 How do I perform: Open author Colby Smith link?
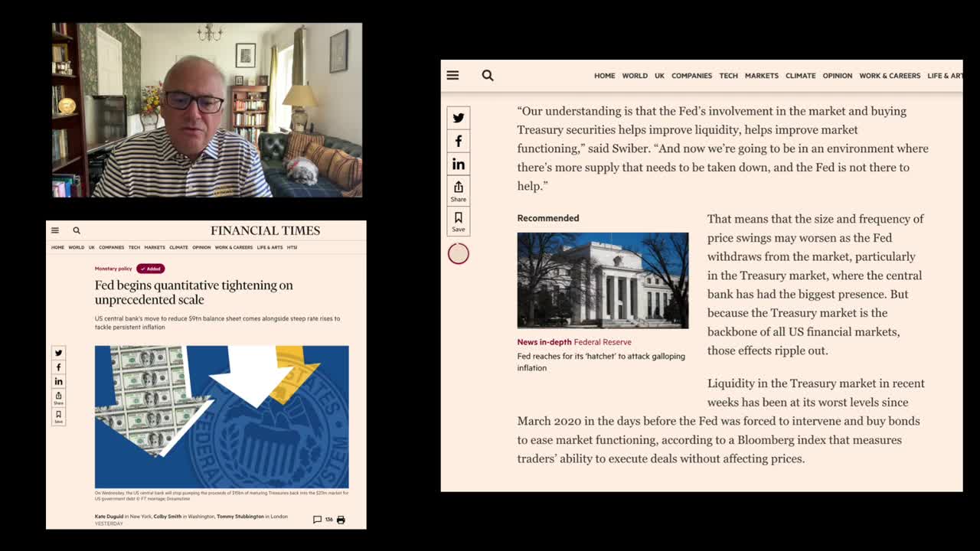tap(168, 517)
